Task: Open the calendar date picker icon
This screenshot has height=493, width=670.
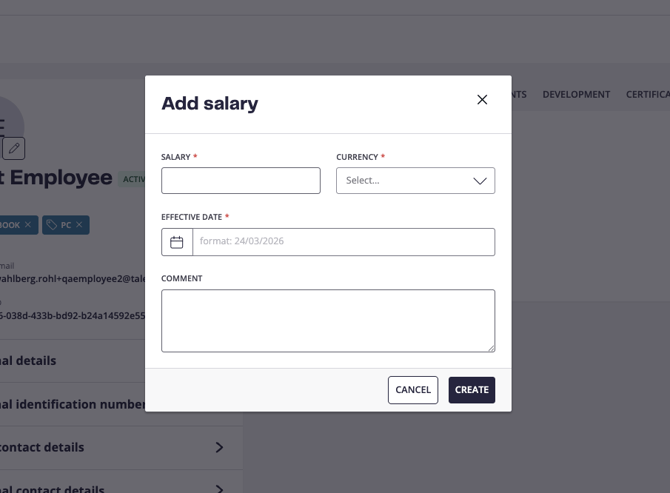Action: pos(177,242)
